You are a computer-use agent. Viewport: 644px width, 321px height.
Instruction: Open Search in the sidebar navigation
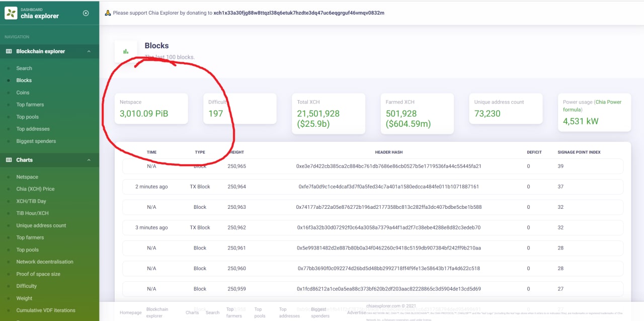(24, 68)
